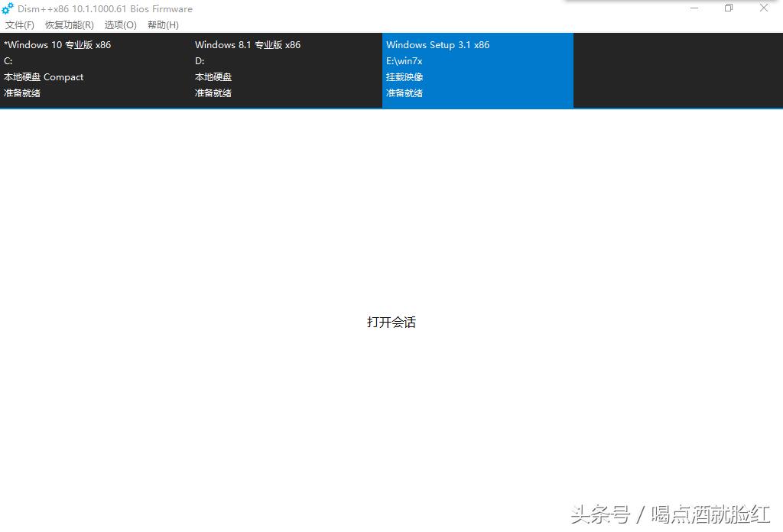Click the Dism++ logo icon in the title bar
The width and height of the screenshot is (783, 532).
(7, 8)
